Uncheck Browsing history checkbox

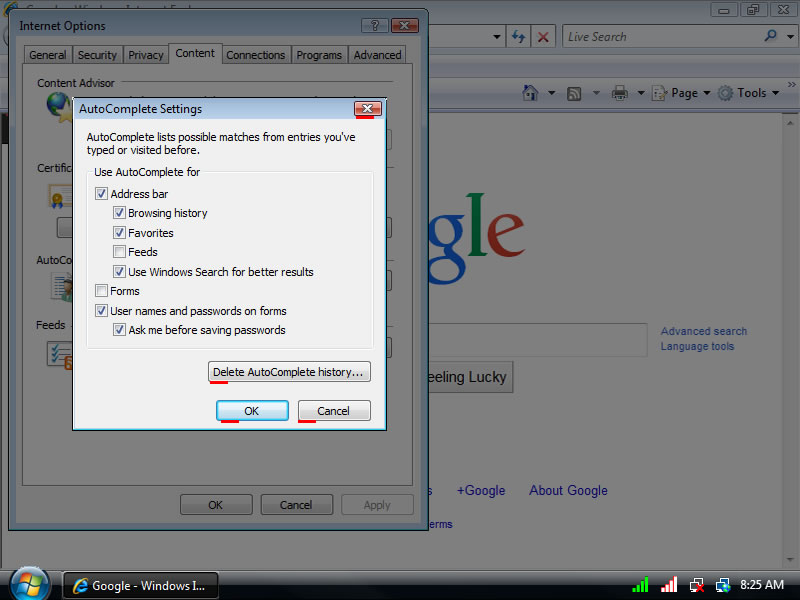[120, 213]
